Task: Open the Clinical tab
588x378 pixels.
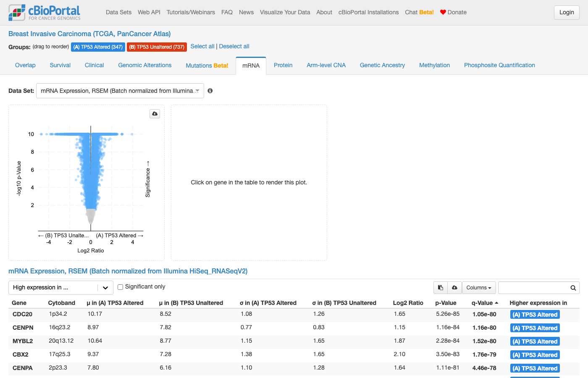Action: click(94, 65)
